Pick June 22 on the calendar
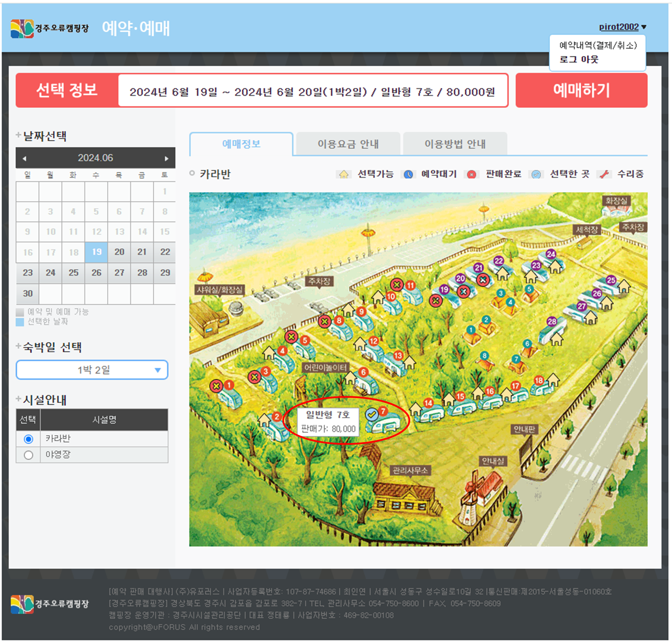 pos(165,252)
